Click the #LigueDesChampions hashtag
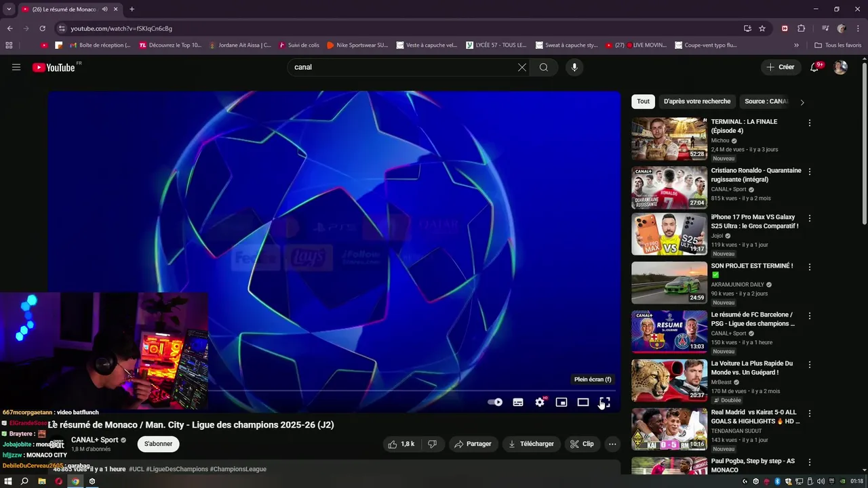This screenshot has height=488, width=868. pyautogui.click(x=176, y=469)
